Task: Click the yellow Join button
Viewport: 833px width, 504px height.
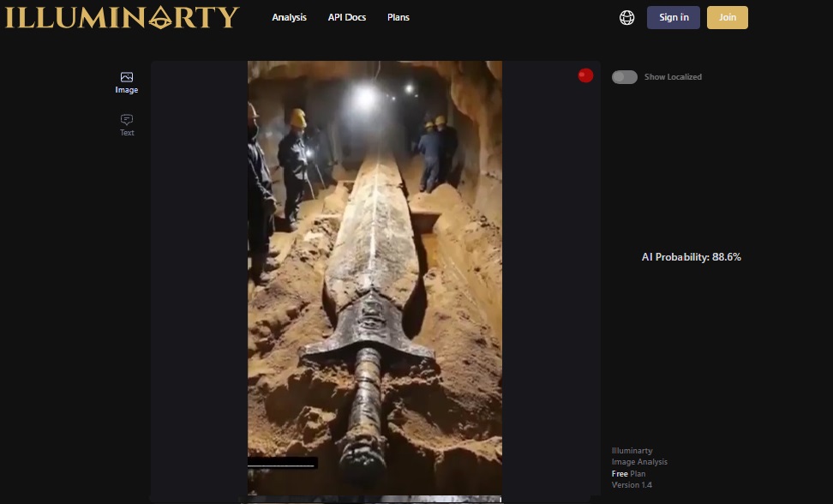Action: pyautogui.click(x=727, y=17)
